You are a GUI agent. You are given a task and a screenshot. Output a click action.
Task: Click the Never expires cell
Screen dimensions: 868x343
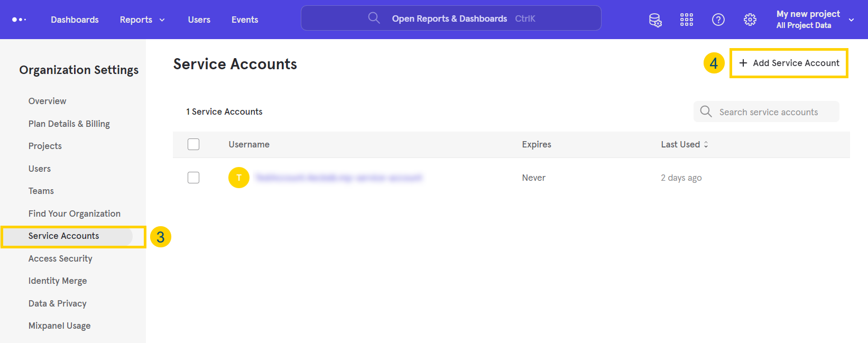tap(534, 178)
